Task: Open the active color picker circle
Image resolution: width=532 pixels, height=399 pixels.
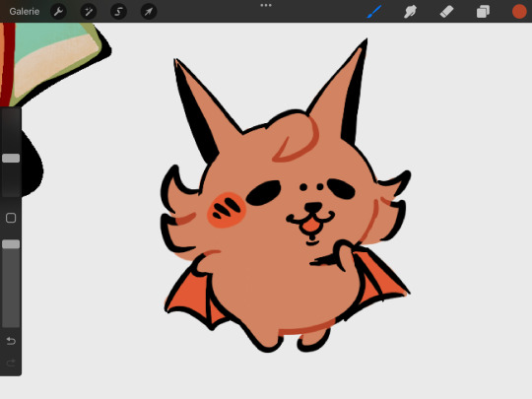Action: (x=519, y=12)
